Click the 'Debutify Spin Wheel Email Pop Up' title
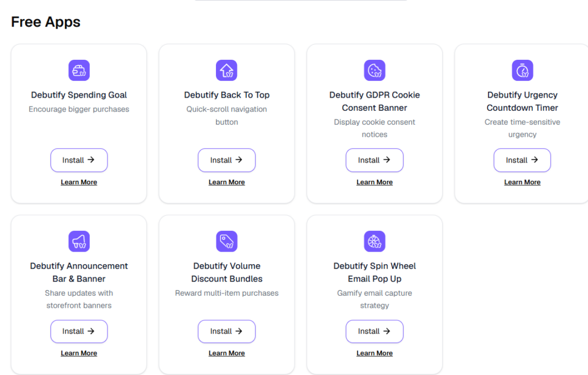 [374, 272]
